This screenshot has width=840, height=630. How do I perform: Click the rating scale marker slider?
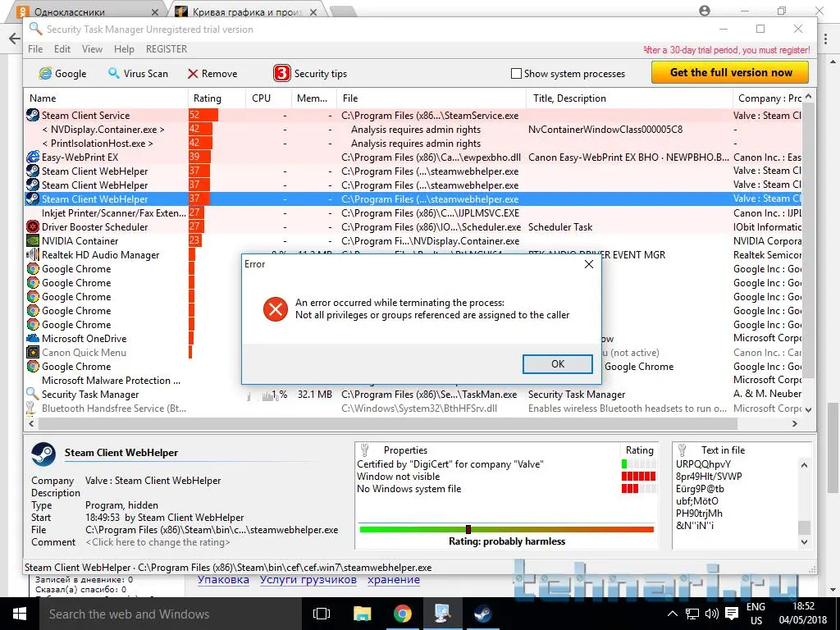point(468,529)
